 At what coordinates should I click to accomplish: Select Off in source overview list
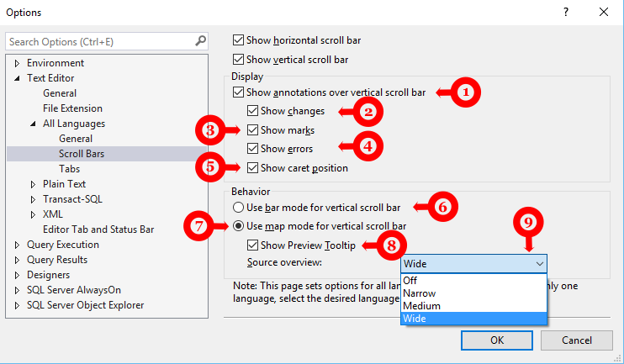coord(411,280)
